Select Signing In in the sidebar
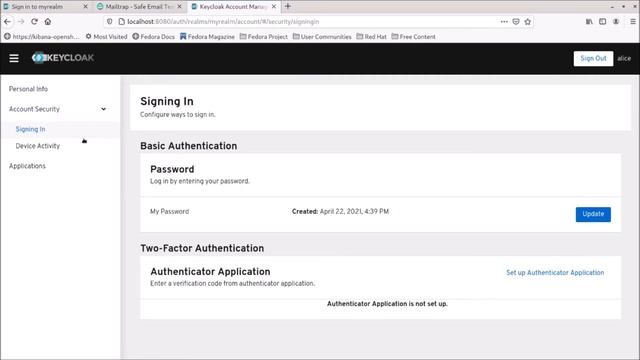This screenshot has height=360, width=640. [30, 129]
